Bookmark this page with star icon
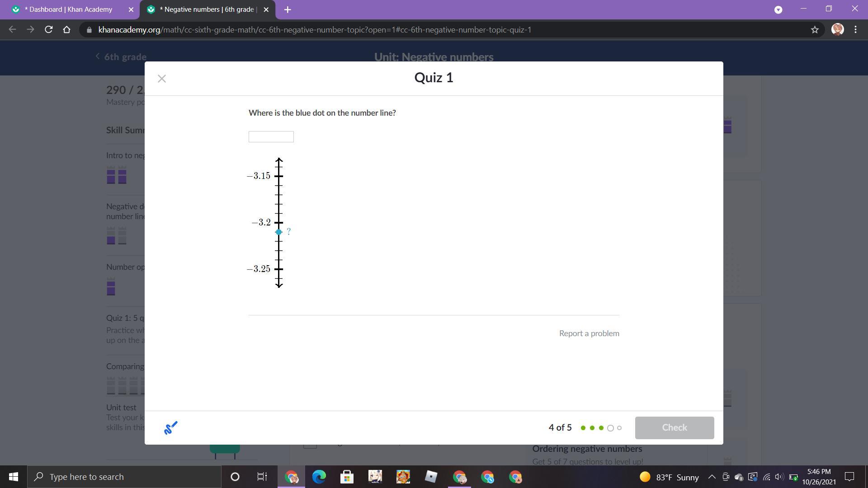This screenshot has height=488, width=868. coord(815,29)
